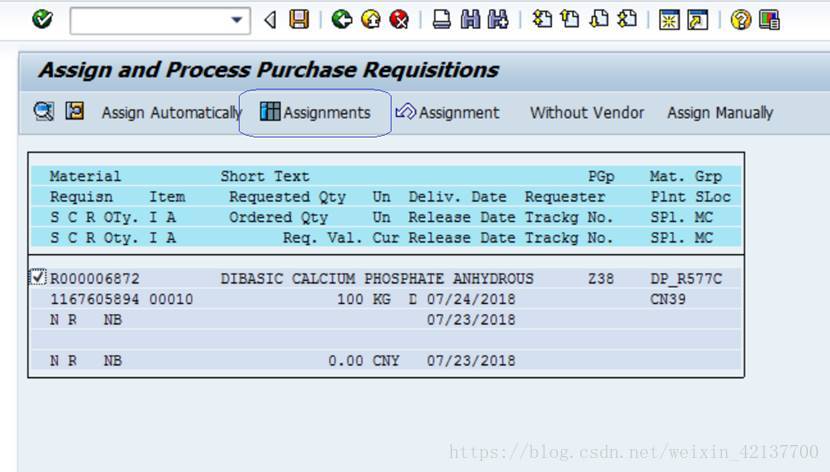The width and height of the screenshot is (830, 472).
Task: Click the green checkmark Enter icon
Action: (42, 20)
